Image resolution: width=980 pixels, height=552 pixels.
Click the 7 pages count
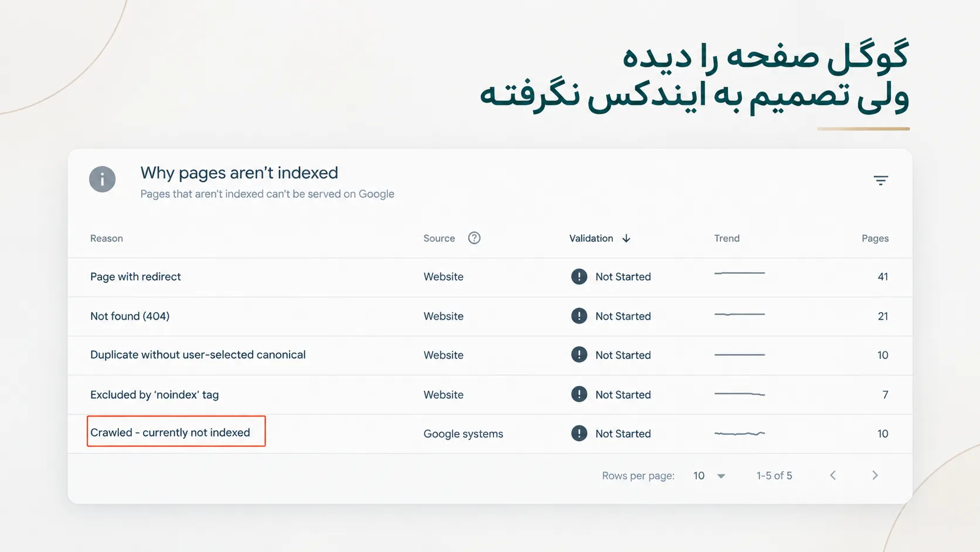point(885,395)
